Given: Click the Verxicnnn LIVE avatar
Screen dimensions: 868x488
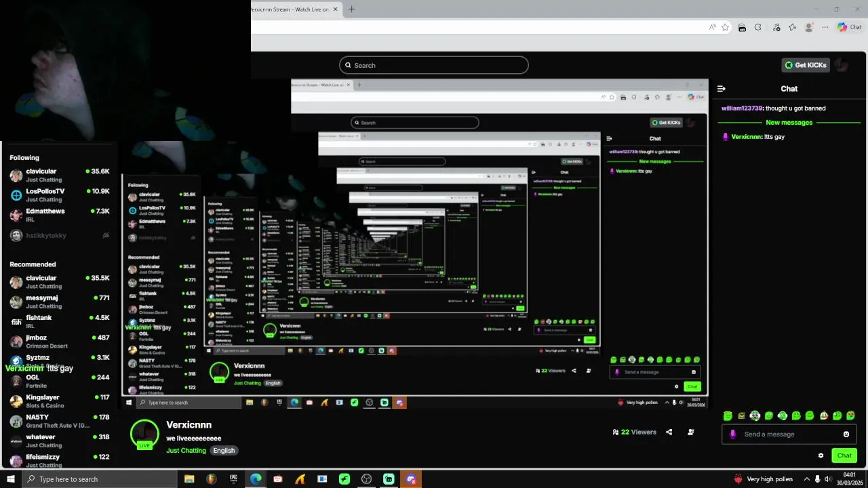Looking at the screenshot, I should (144, 434).
